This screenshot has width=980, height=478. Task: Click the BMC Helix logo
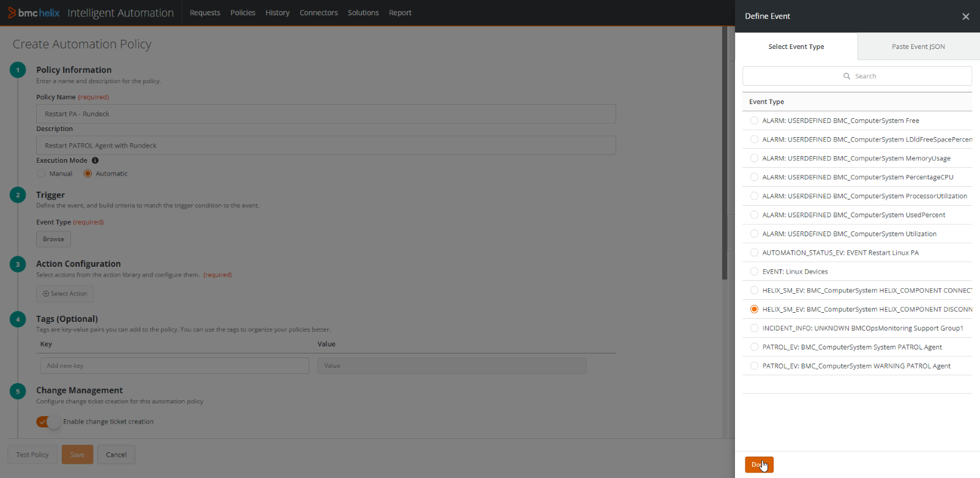(x=34, y=13)
